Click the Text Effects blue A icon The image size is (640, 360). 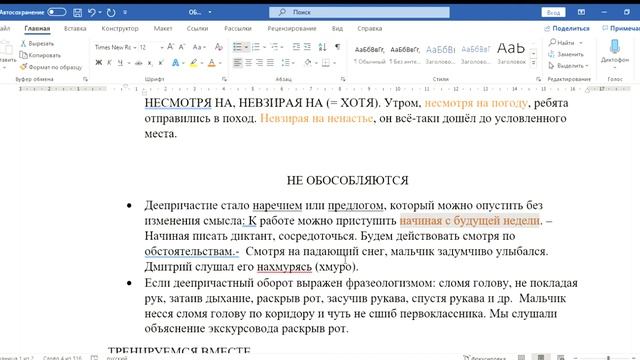pyautogui.click(x=176, y=63)
